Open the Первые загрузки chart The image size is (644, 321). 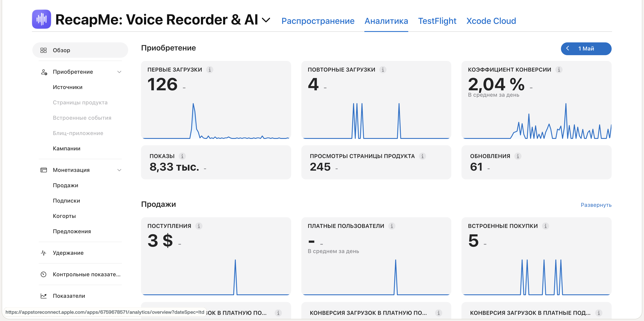click(216, 121)
